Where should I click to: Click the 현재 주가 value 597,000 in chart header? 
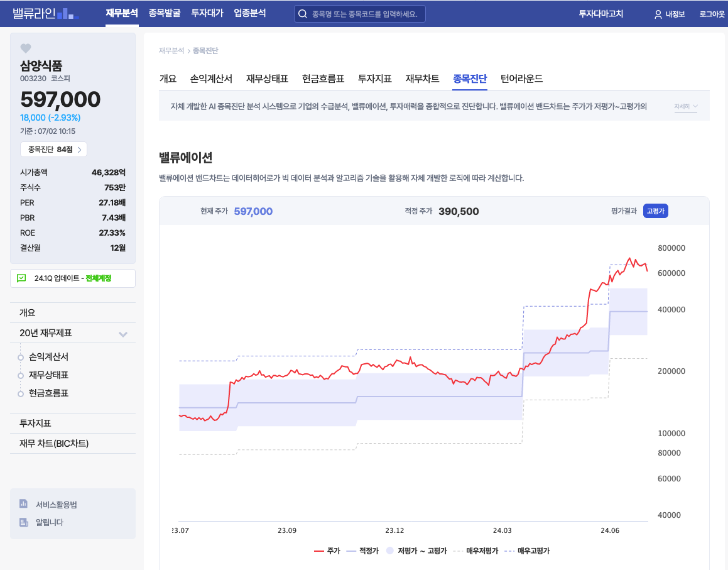[253, 211]
